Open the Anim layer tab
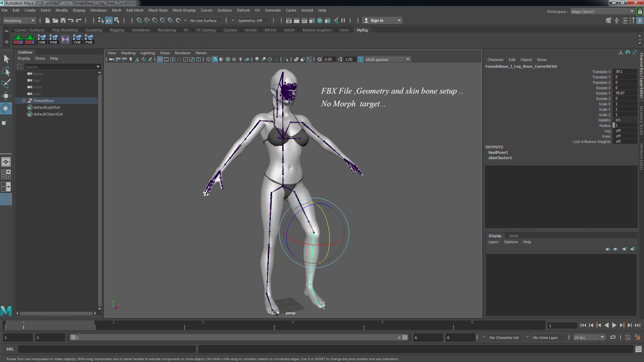Image resolution: width=644 pixels, height=362 pixels. click(x=513, y=236)
